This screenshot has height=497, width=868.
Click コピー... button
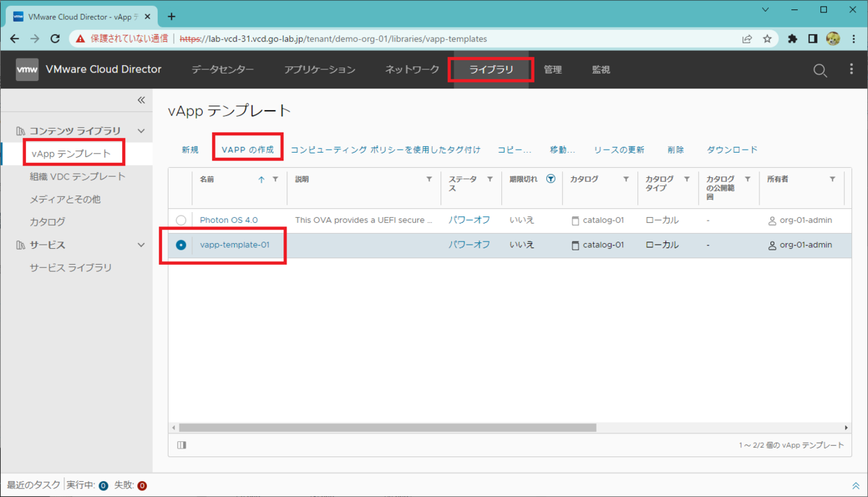pos(514,150)
